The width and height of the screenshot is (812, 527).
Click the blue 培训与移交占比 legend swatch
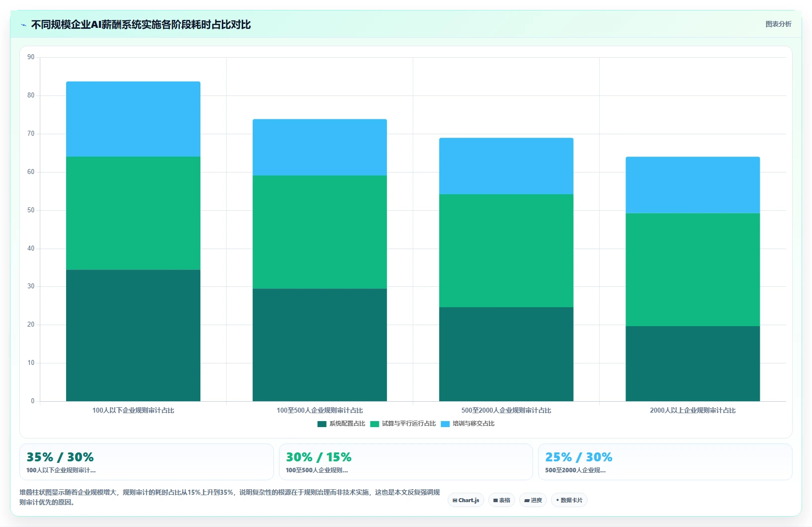pyautogui.click(x=445, y=424)
